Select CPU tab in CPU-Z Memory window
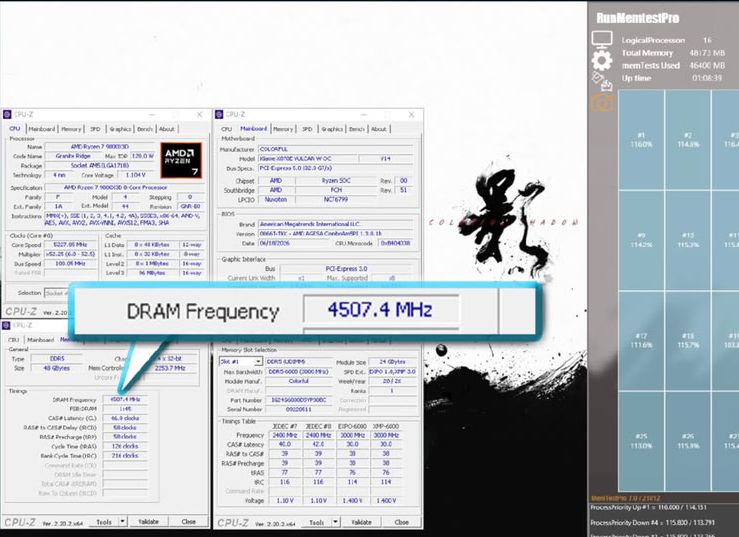 click(14, 339)
